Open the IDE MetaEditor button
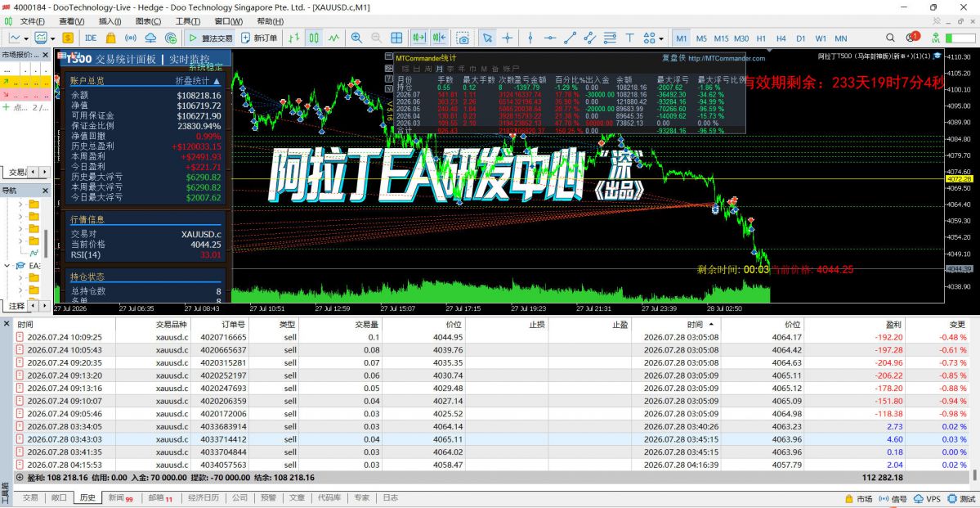The width and height of the screenshot is (980, 508). (x=91, y=38)
